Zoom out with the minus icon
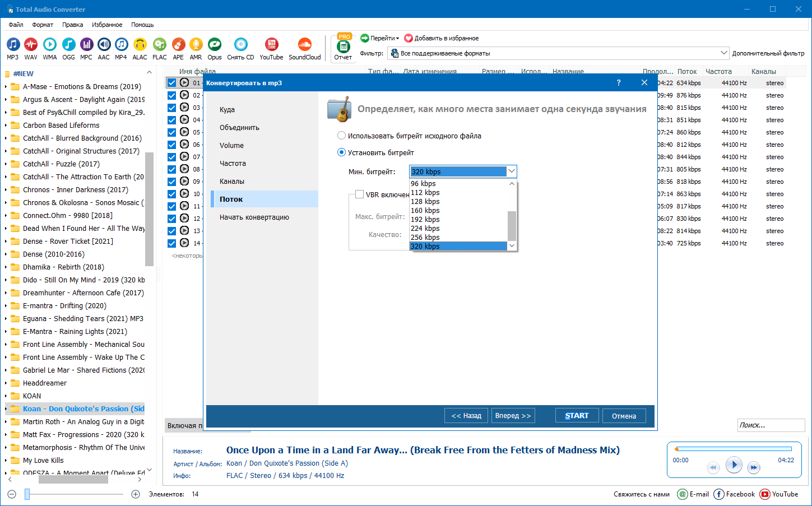This screenshot has height=506, width=812. coord(12,494)
